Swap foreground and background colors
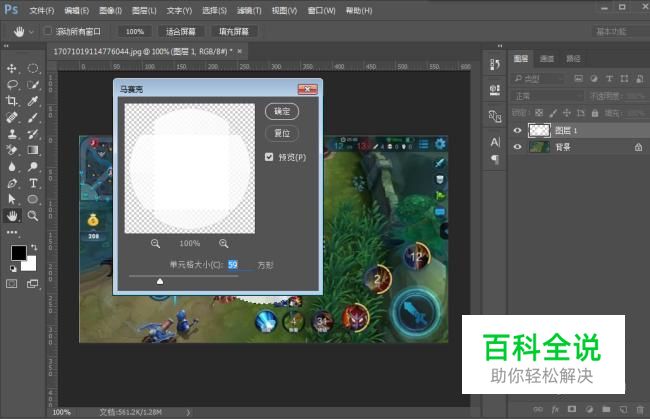The image size is (650, 419). pos(34,247)
